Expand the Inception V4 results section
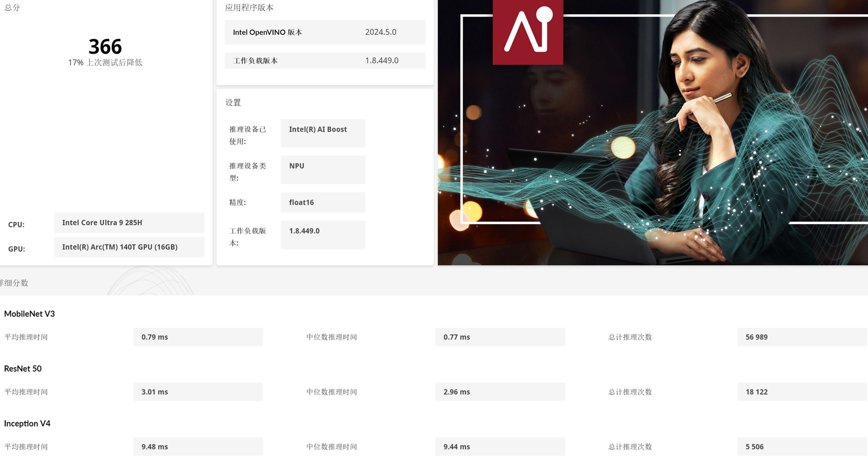The width and height of the screenshot is (868, 466). (27, 423)
